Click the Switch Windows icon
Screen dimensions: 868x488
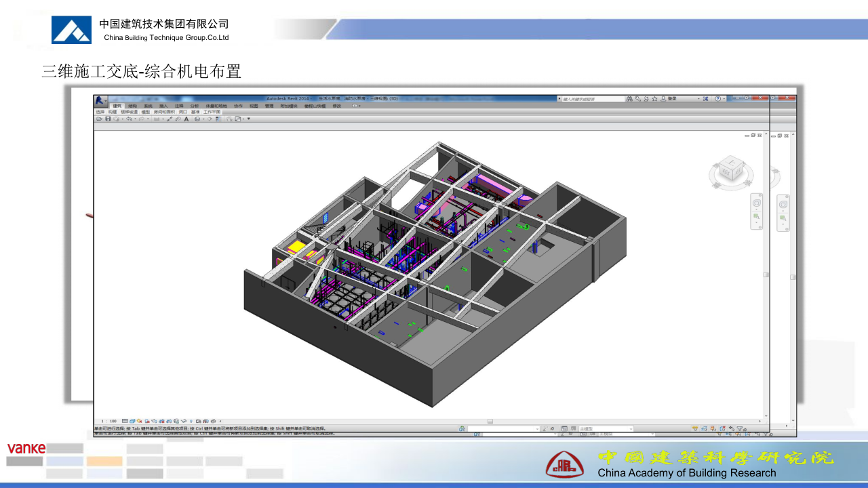click(x=238, y=119)
